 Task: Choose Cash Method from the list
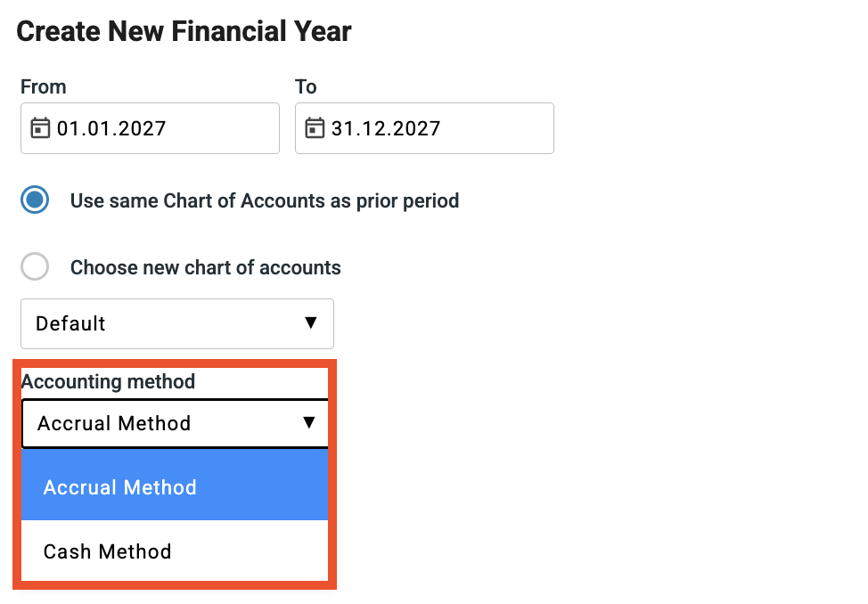pos(108,551)
